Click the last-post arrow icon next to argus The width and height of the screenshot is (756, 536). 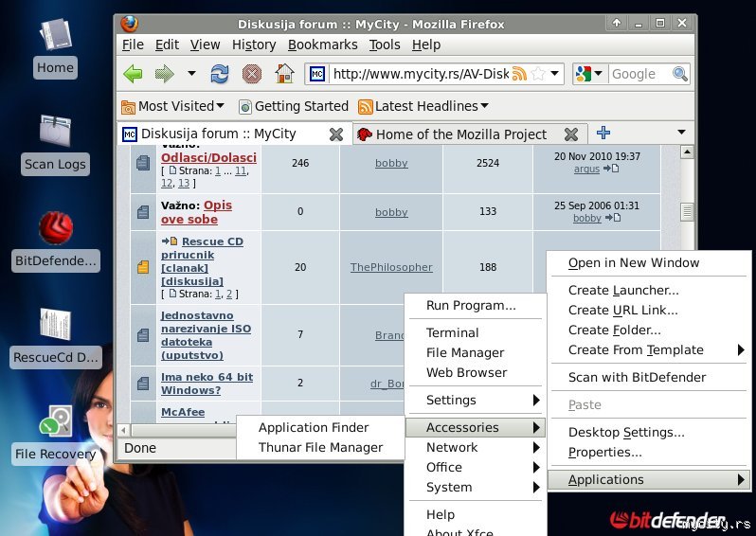[611, 169]
